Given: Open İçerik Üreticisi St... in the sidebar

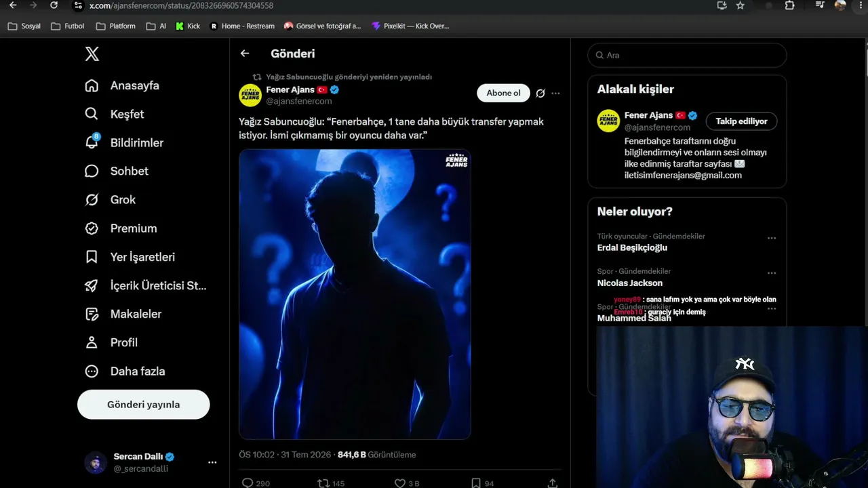Looking at the screenshot, I should (145, 285).
